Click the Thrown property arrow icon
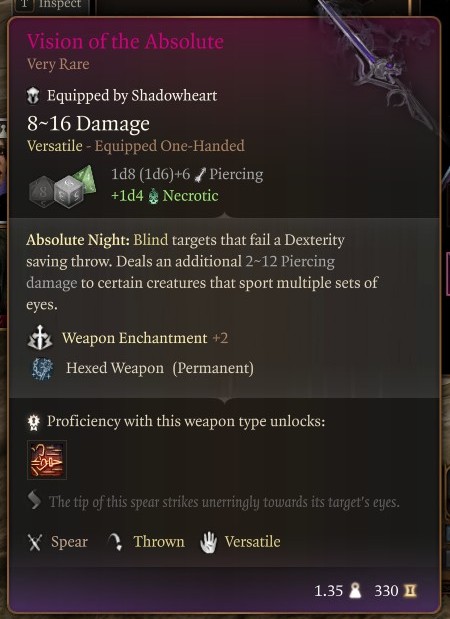Image resolution: width=450 pixels, height=619 pixels. point(115,542)
